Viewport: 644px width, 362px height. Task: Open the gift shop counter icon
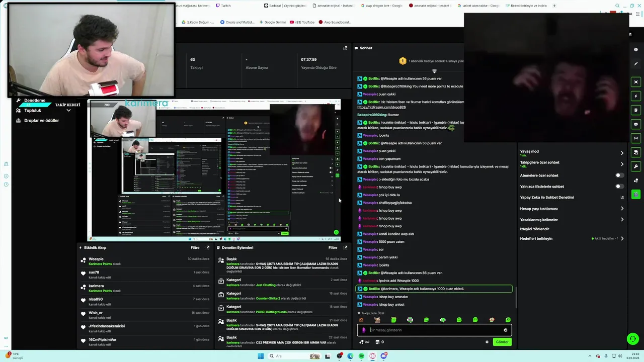(379, 342)
